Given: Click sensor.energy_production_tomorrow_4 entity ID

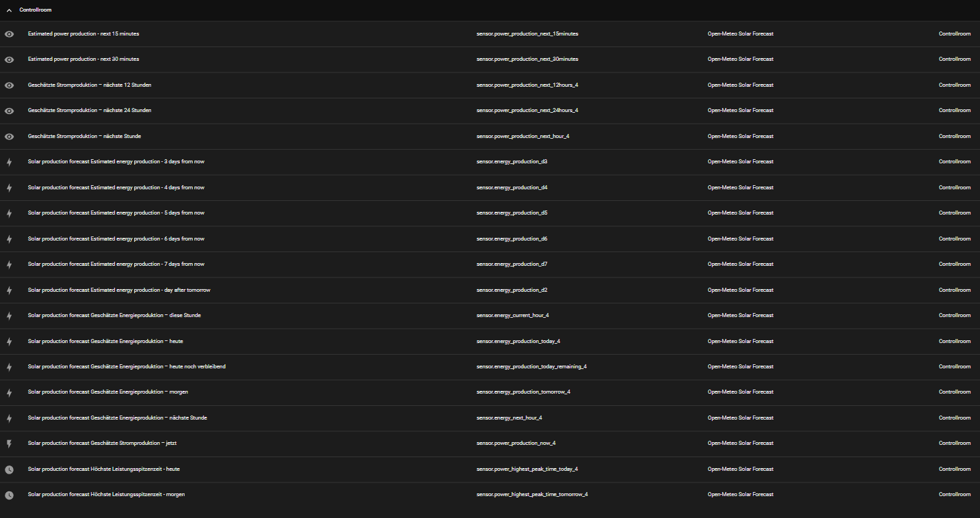Looking at the screenshot, I should coord(523,392).
